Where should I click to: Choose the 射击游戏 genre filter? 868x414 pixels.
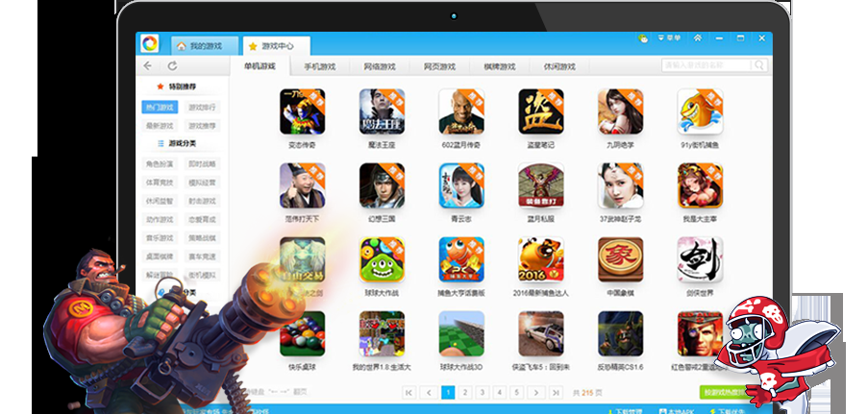point(202,202)
